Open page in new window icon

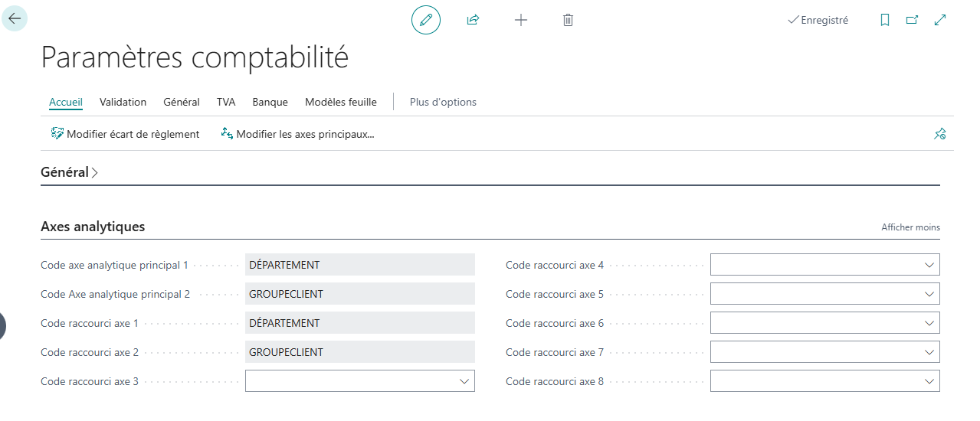coord(912,21)
